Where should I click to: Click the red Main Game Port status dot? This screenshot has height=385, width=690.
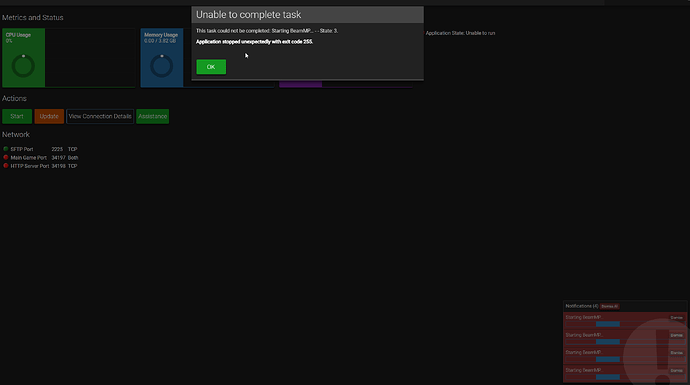[x=6, y=158]
